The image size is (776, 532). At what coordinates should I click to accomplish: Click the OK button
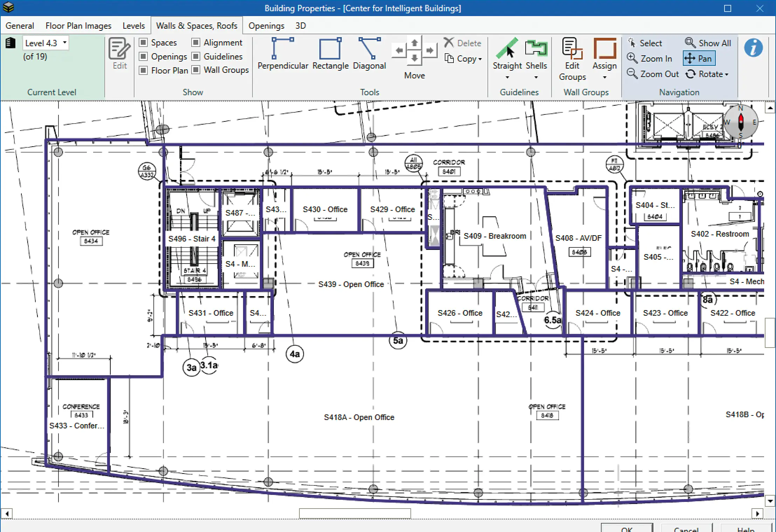click(627, 528)
